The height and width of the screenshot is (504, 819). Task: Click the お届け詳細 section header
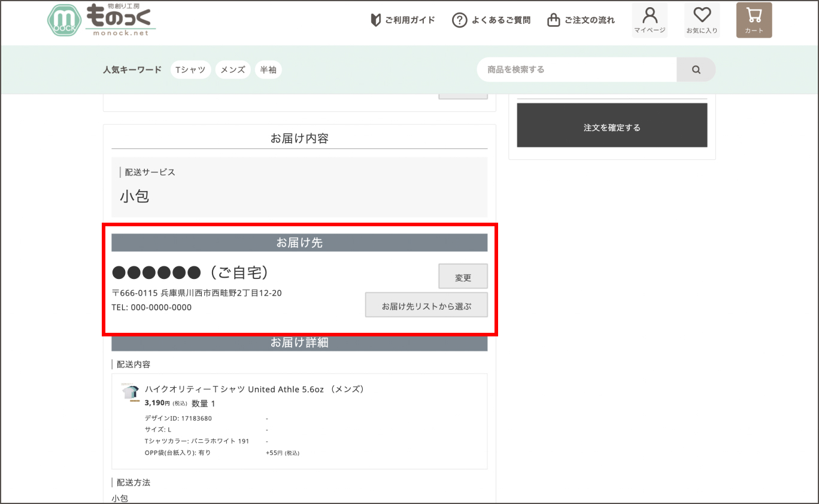[x=299, y=343]
